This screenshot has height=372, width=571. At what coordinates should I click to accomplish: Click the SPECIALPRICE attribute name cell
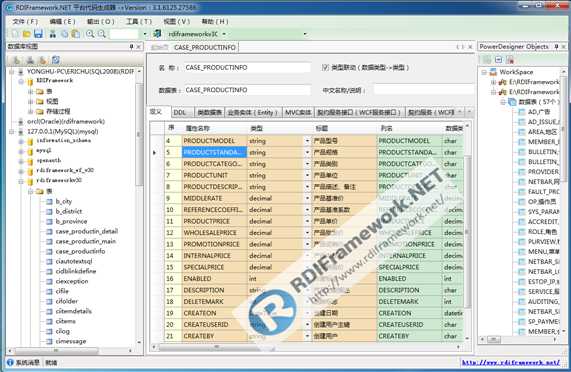click(x=214, y=267)
